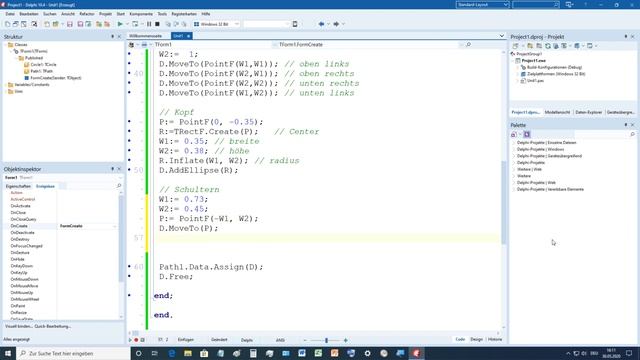
Task: Open Microsoft Edge from taskbar
Action: (171, 353)
